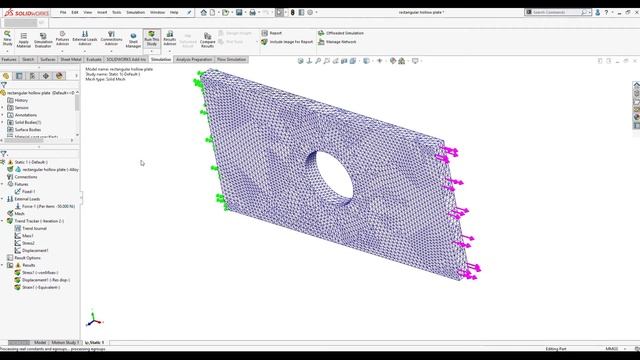Click the Save icon
640x360 pixels.
click(239, 13)
